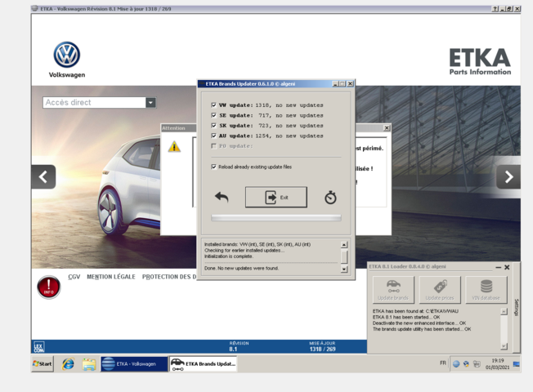Click the ETKA title bar app icon
533x392 pixels.
34,8
